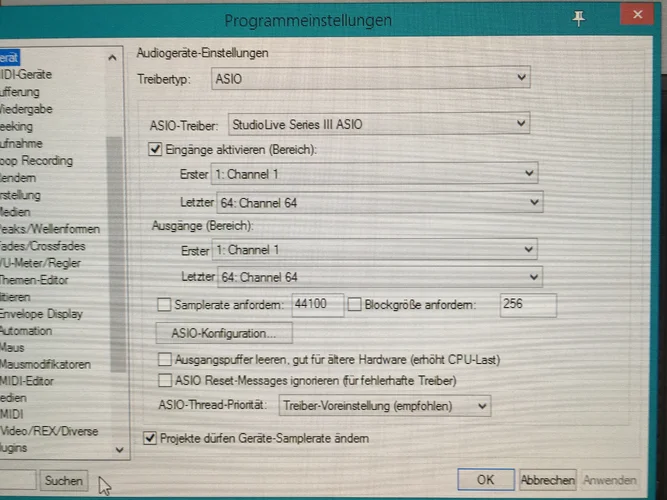Click the category list scroll-down arrow
667x500 pixels.
[120, 449]
